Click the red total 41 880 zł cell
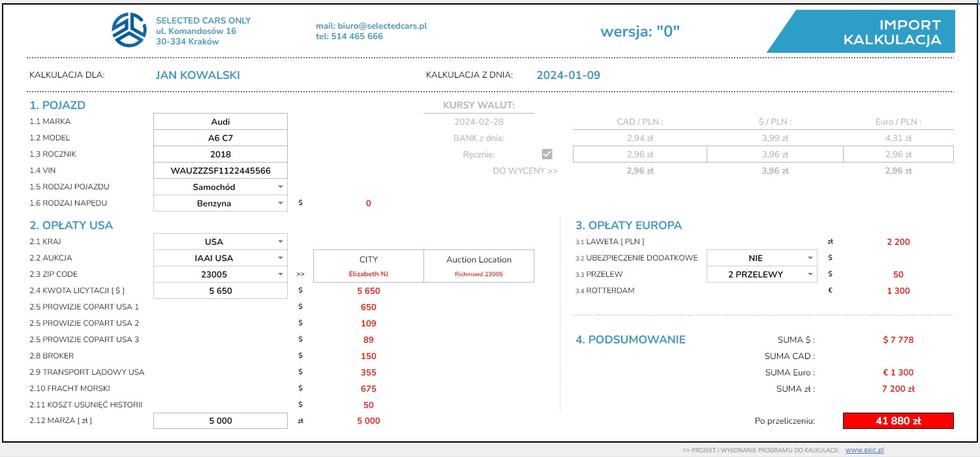 (898, 421)
